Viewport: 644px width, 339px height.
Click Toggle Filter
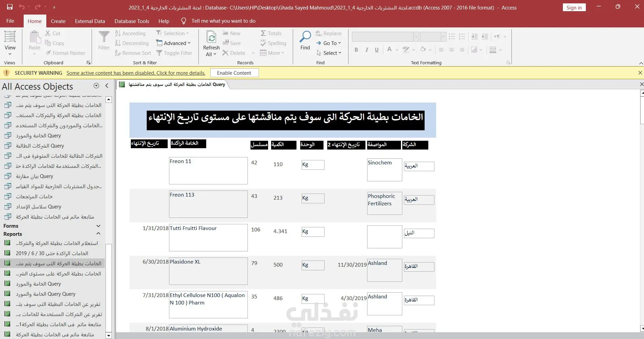(174, 53)
